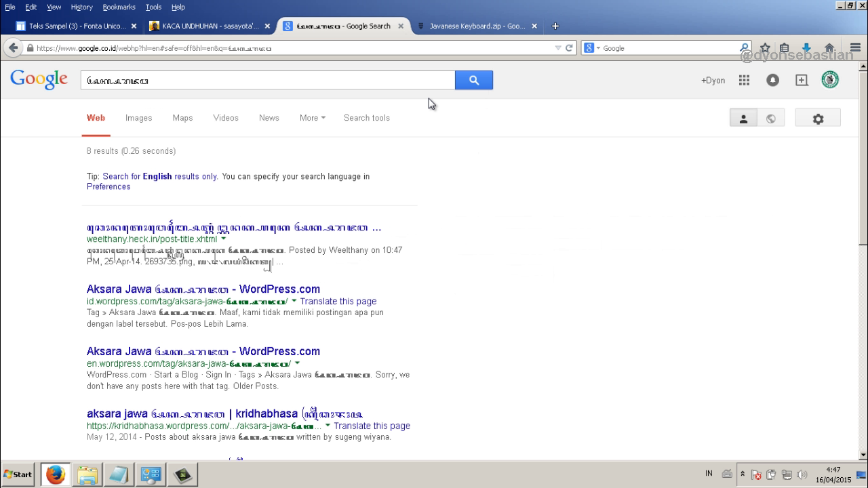Open Aksara Jawa result with id.wordpress.com URL

coord(203,289)
